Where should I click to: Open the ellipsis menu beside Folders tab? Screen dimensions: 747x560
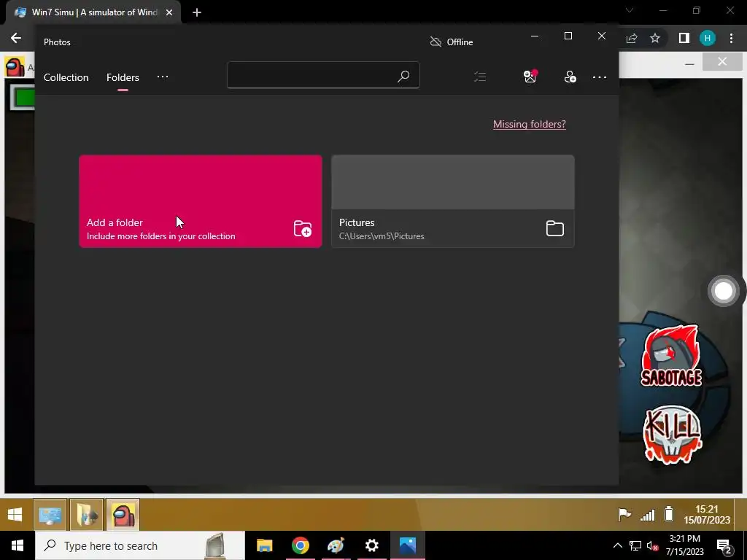[163, 77]
